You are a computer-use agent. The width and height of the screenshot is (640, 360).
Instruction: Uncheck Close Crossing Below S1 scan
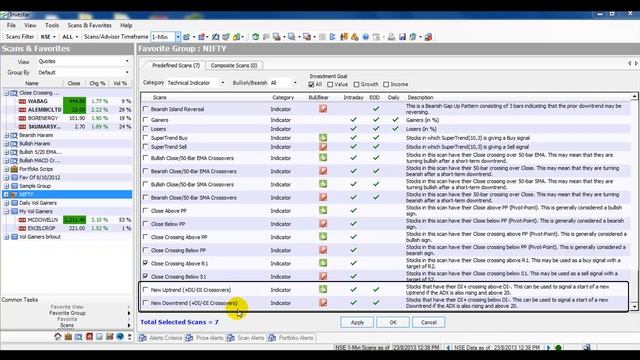coord(145,276)
